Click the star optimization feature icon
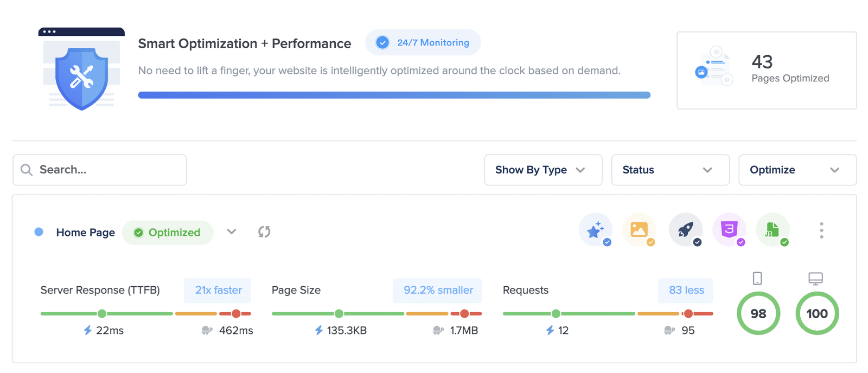 (596, 230)
